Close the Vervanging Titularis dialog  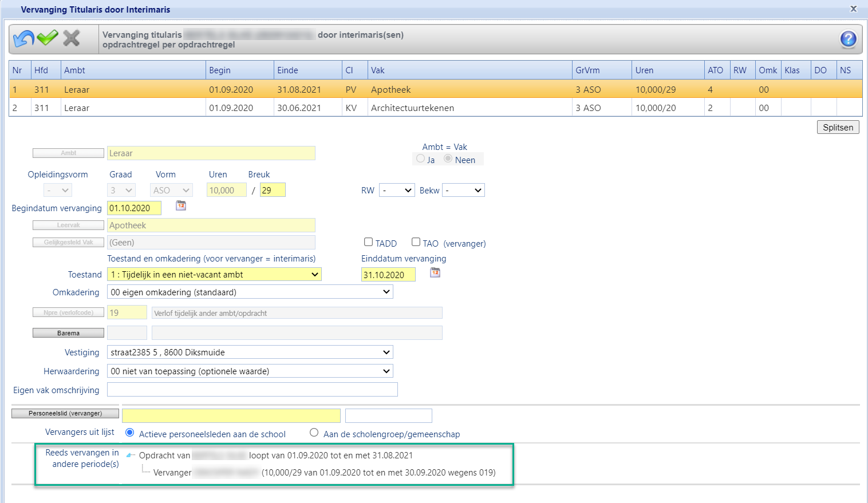pos(853,9)
